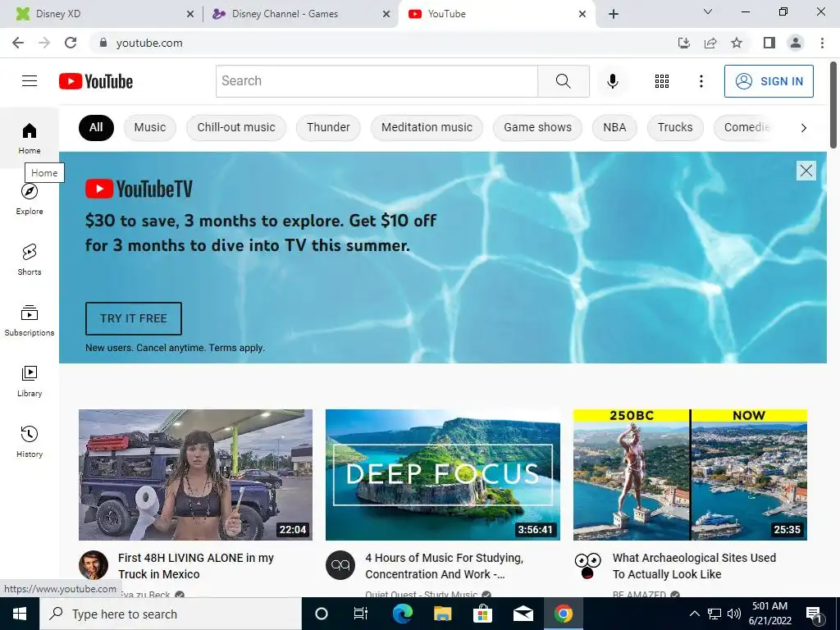The width and height of the screenshot is (840, 630).
Task: Open the Windows notification center
Action: (814, 614)
